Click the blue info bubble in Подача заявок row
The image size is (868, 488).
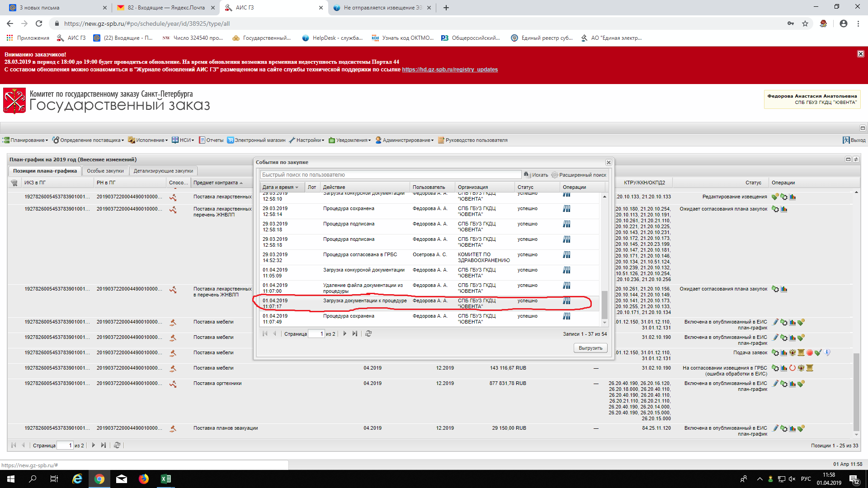827,352
